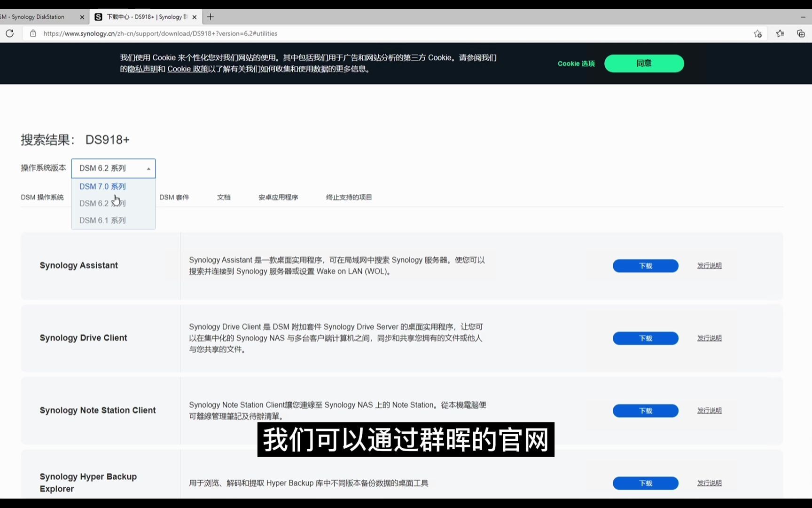Open the Collections icon in toolbar
Image resolution: width=812 pixels, height=508 pixels.
tap(801, 33)
